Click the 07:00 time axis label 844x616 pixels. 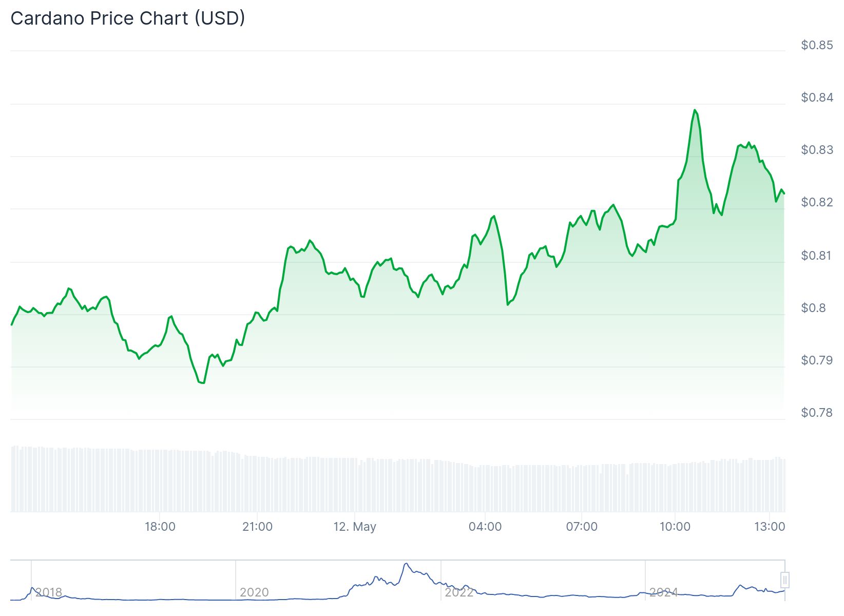tap(582, 527)
